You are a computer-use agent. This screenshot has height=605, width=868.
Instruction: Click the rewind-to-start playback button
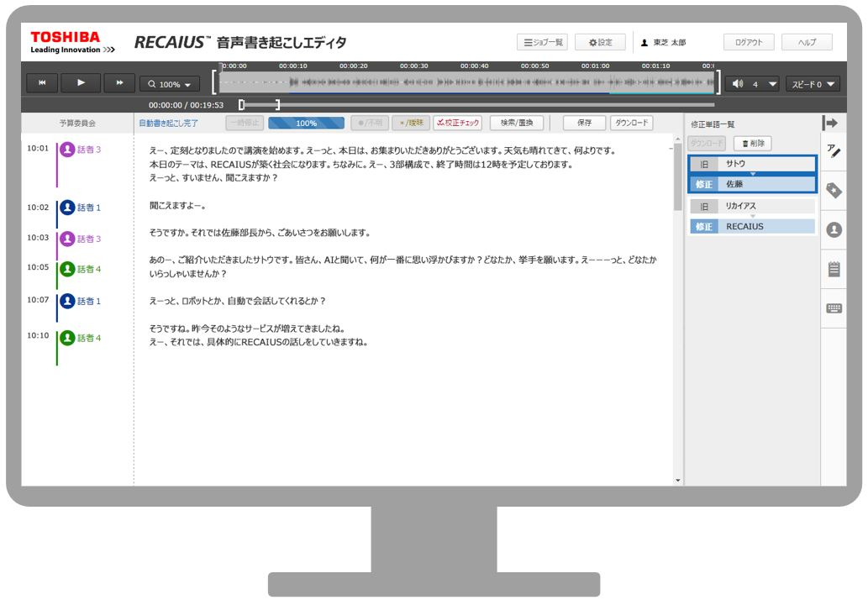(x=42, y=83)
